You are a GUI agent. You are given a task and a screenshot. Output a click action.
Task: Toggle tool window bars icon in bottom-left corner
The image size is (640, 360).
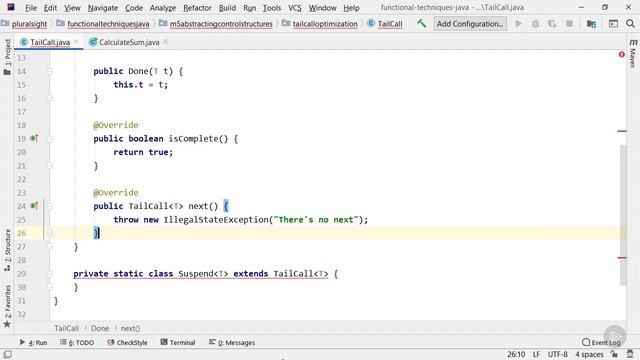click(x=7, y=354)
